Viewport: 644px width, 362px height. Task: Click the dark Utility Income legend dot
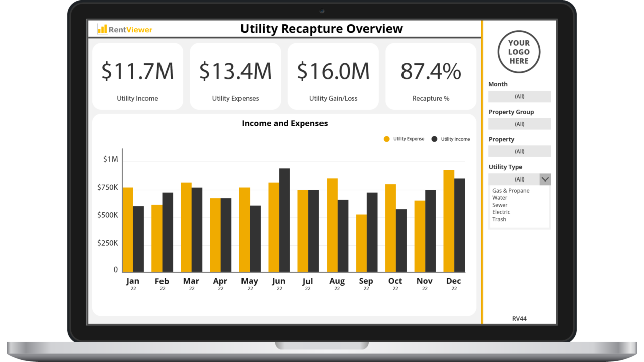pyautogui.click(x=435, y=139)
